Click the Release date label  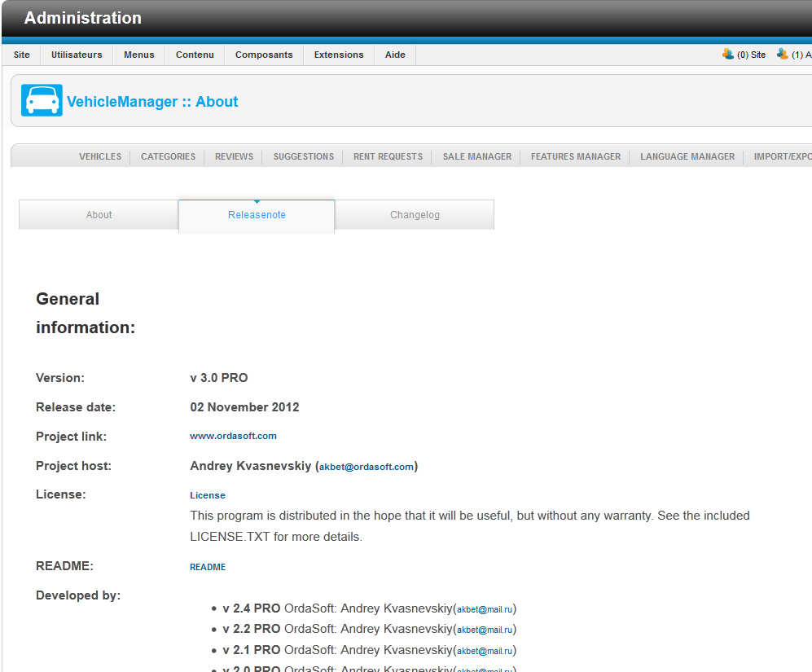76,407
